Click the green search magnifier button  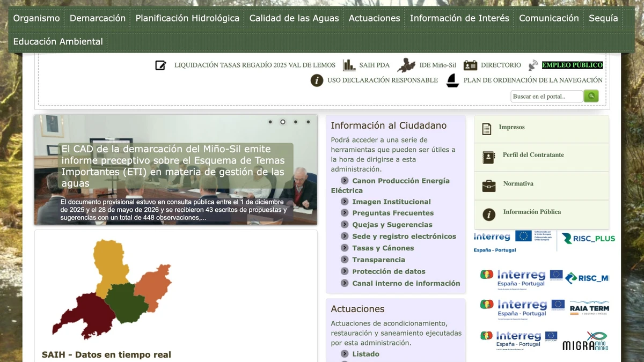point(591,96)
